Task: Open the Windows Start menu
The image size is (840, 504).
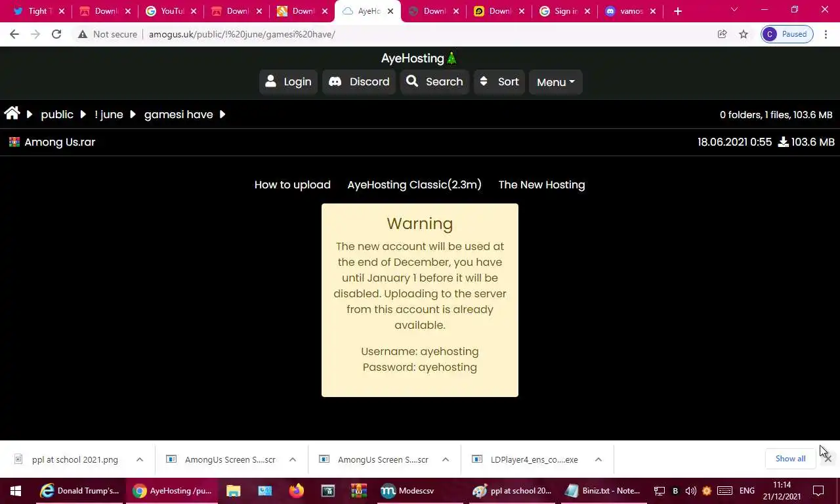Action: point(16,491)
